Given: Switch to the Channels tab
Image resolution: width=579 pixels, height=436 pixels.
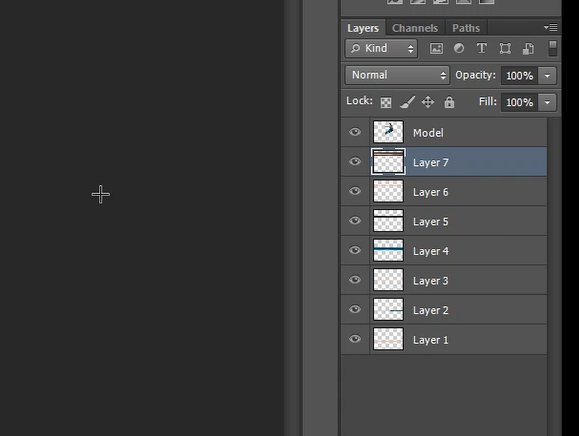Looking at the screenshot, I should click(x=415, y=28).
